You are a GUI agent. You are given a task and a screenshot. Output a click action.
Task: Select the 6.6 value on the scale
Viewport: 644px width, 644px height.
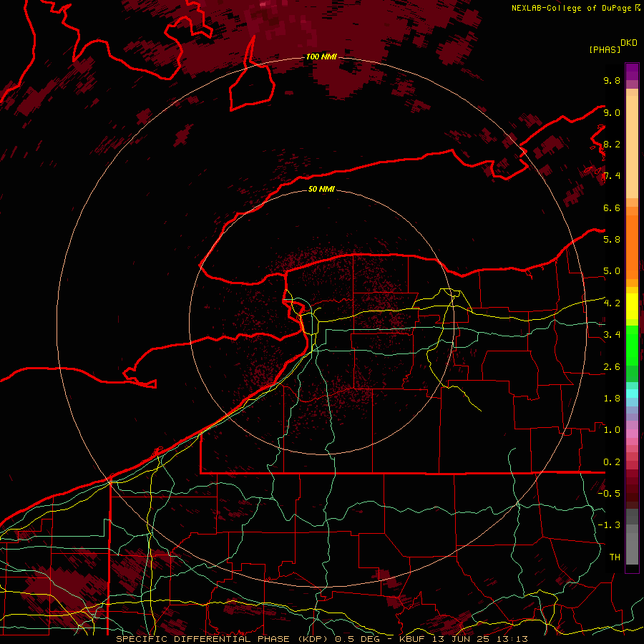pyautogui.click(x=612, y=208)
